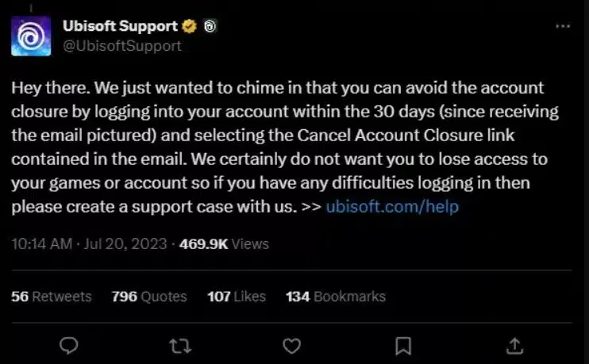Click the reply speech bubble icon
Viewport: 589px width, 364px height.
pyautogui.click(x=69, y=345)
